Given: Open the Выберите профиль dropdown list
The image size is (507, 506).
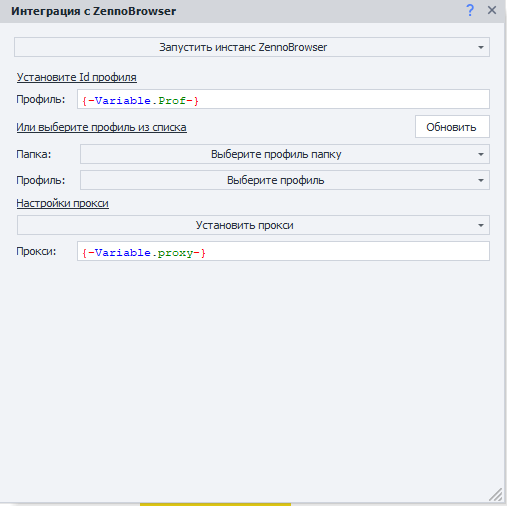Looking at the screenshot, I should (285, 180).
